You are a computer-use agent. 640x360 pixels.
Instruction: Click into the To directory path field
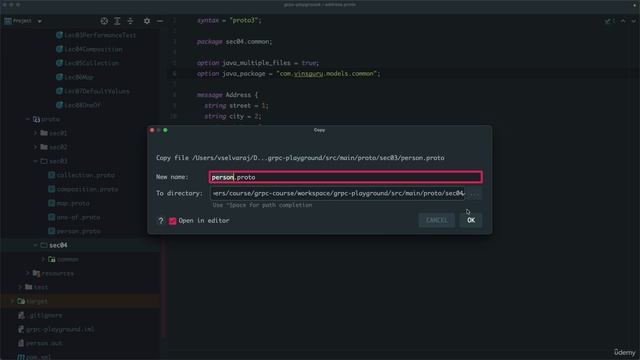(x=338, y=193)
